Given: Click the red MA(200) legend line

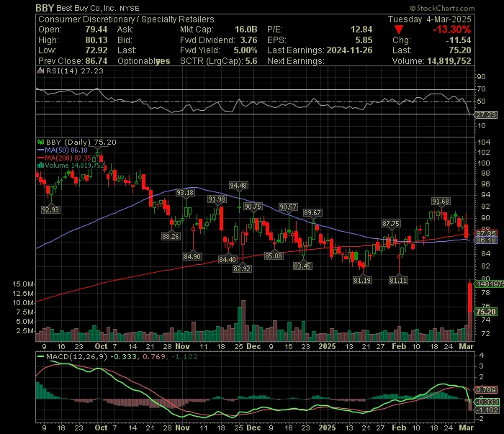Looking at the screenshot, I should click(x=40, y=158).
